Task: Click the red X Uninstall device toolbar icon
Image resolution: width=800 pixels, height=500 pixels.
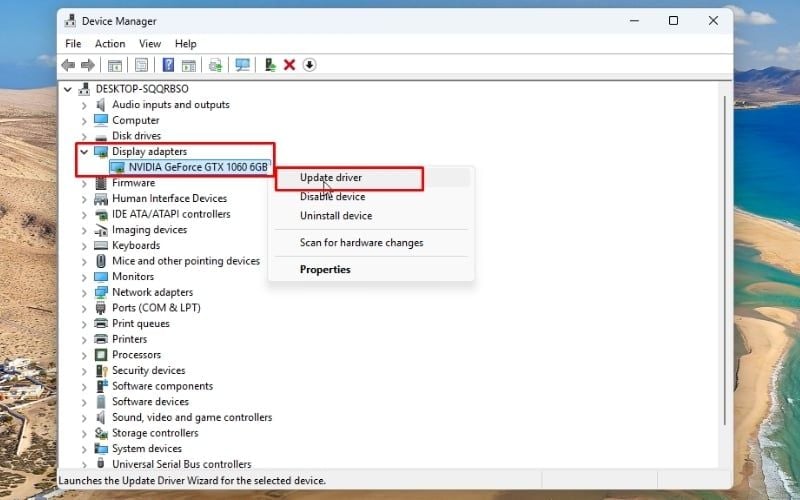Action: coord(289,65)
